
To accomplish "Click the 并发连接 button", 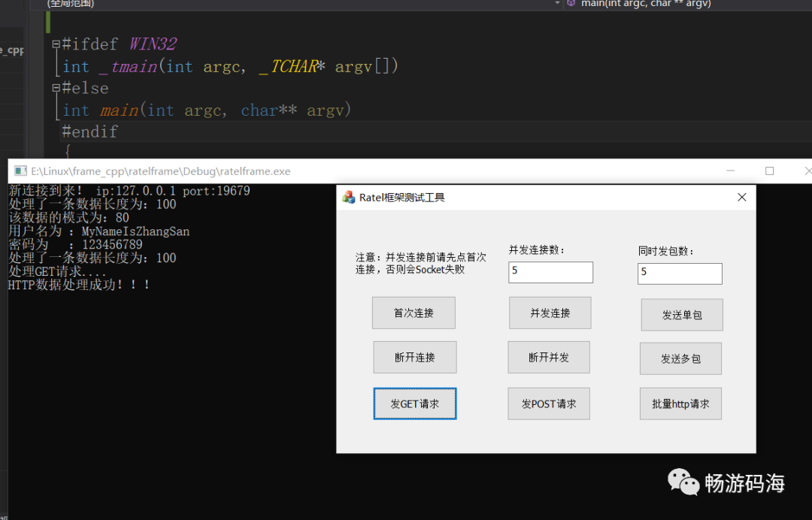I will tap(550, 313).
